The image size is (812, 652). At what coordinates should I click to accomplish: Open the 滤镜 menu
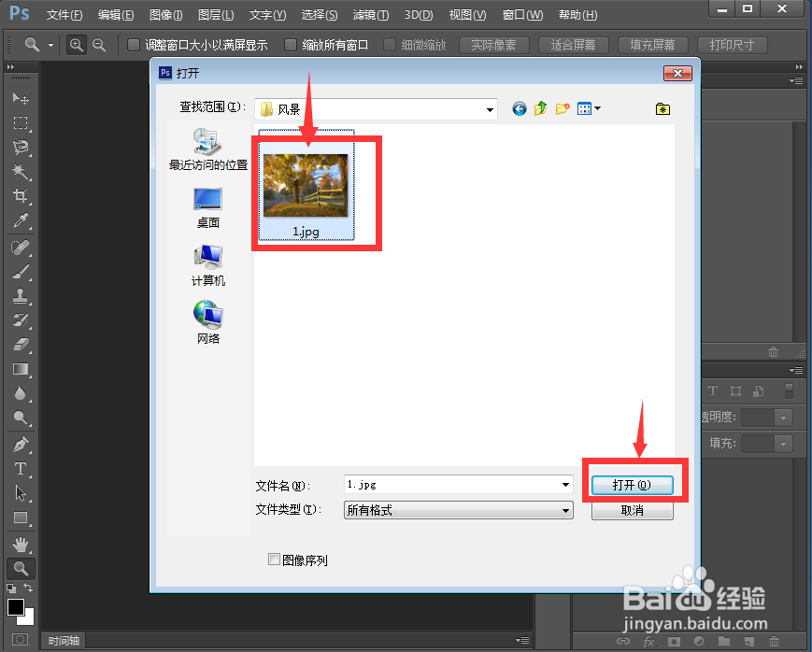point(370,14)
